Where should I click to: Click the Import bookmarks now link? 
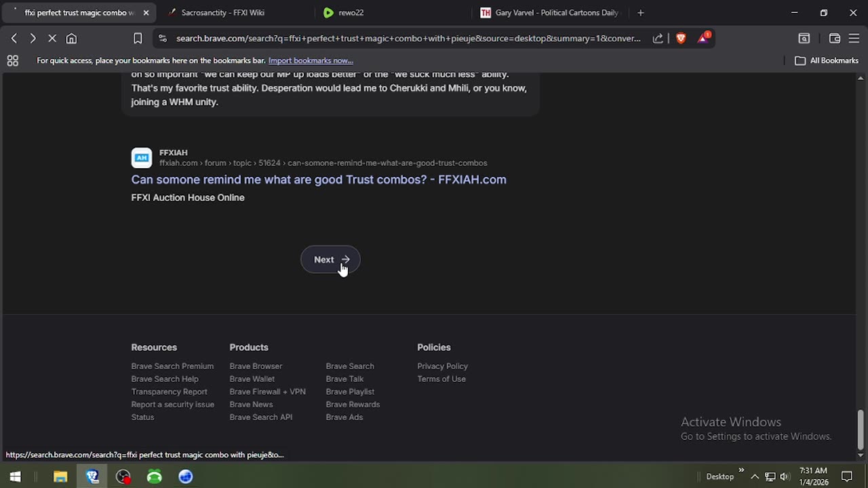pyautogui.click(x=311, y=60)
